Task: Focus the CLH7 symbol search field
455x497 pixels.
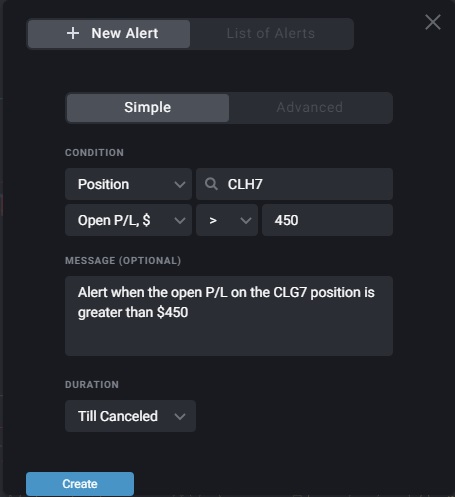Action: (294, 184)
